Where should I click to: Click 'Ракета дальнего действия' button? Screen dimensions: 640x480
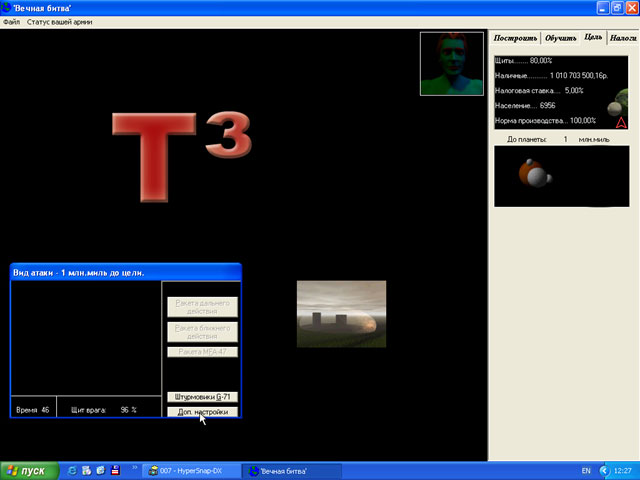point(202,306)
